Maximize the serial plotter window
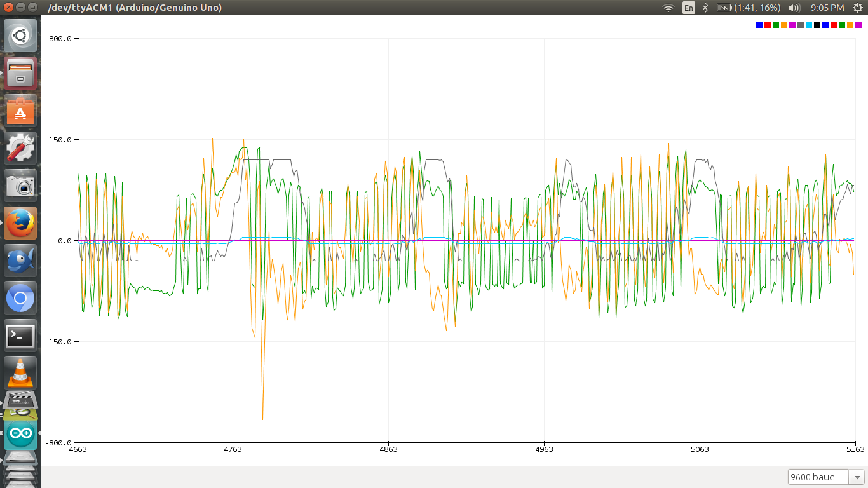 (x=32, y=8)
